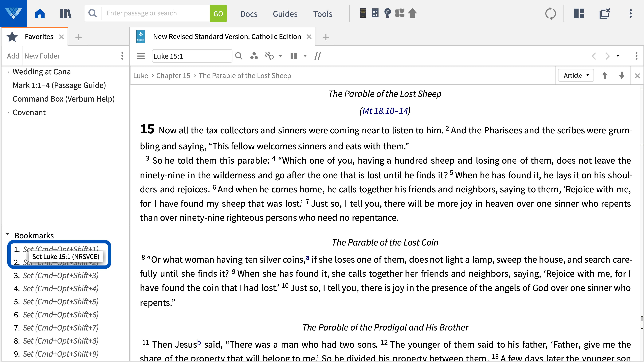Open the Home page icon
The height and width of the screenshot is (362, 644).
point(40,13)
